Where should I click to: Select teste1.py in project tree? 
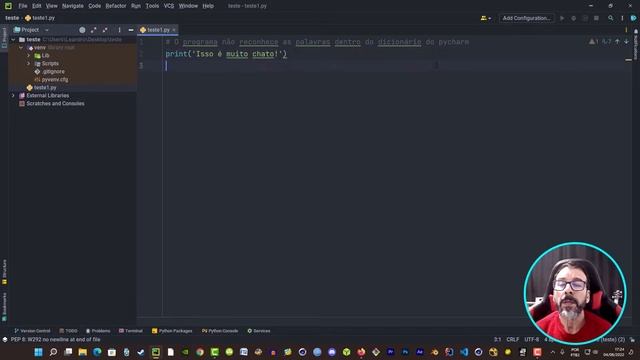point(42,87)
